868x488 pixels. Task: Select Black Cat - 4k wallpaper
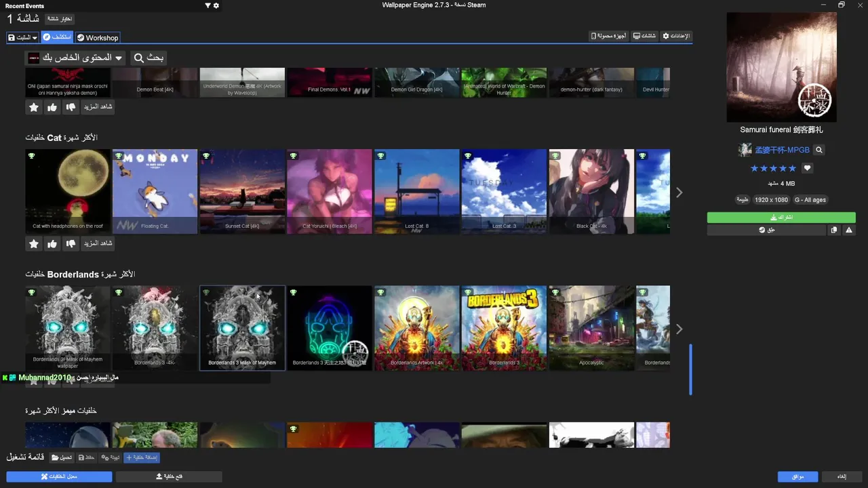pyautogui.click(x=591, y=192)
